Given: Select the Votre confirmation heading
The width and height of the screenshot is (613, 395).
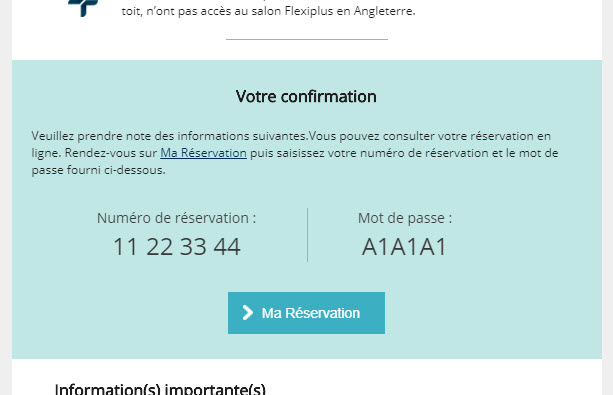Looking at the screenshot, I should pyautogui.click(x=306, y=97).
